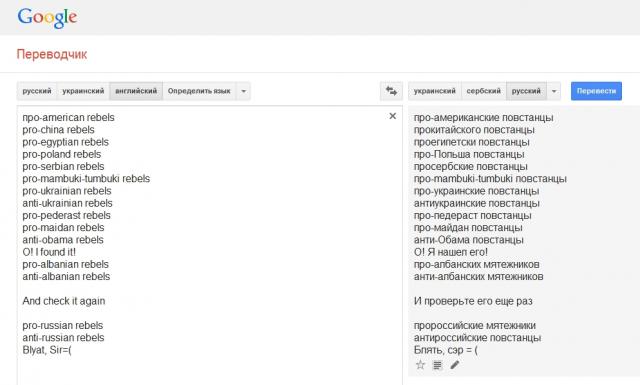
Task: Choose английский source language button
Action: point(136,91)
